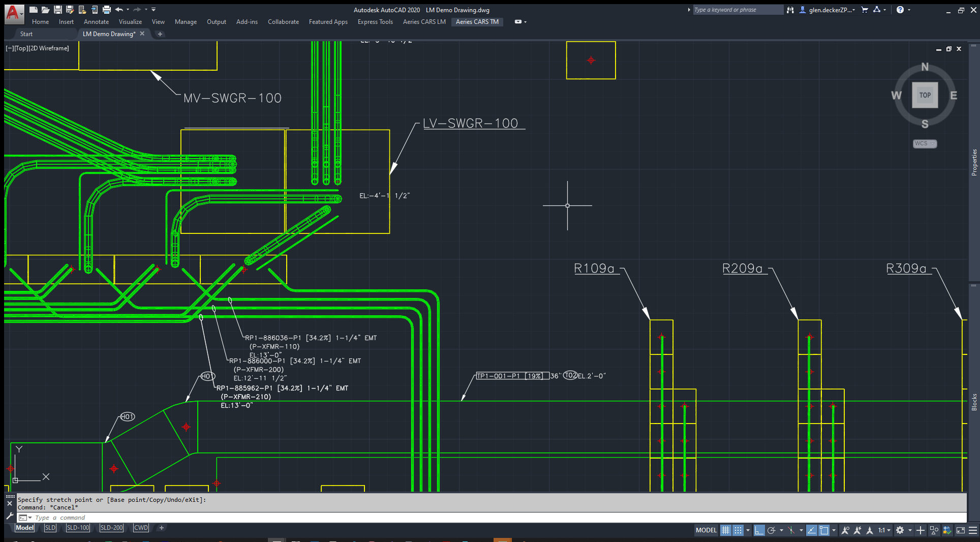Open AutoCAD Help

900,10
